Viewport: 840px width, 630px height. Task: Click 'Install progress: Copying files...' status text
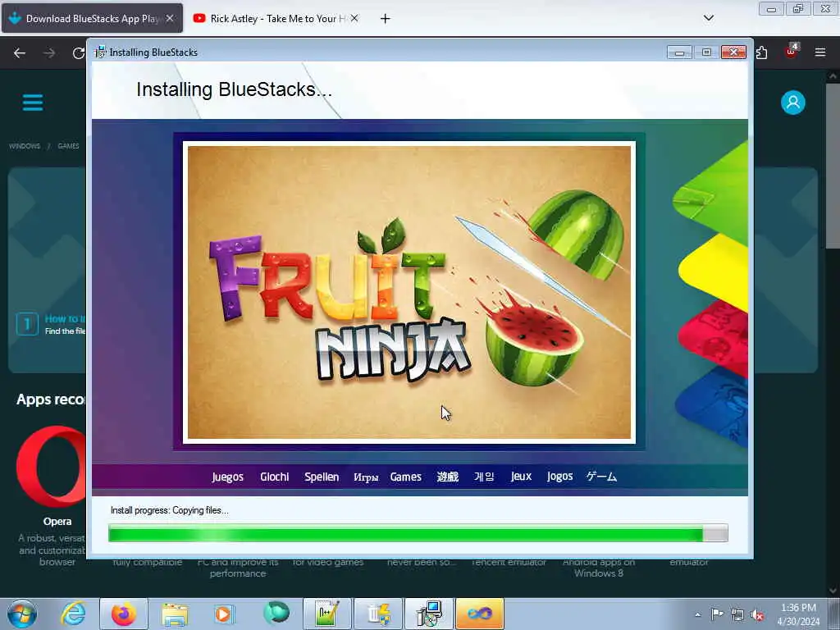click(x=169, y=510)
